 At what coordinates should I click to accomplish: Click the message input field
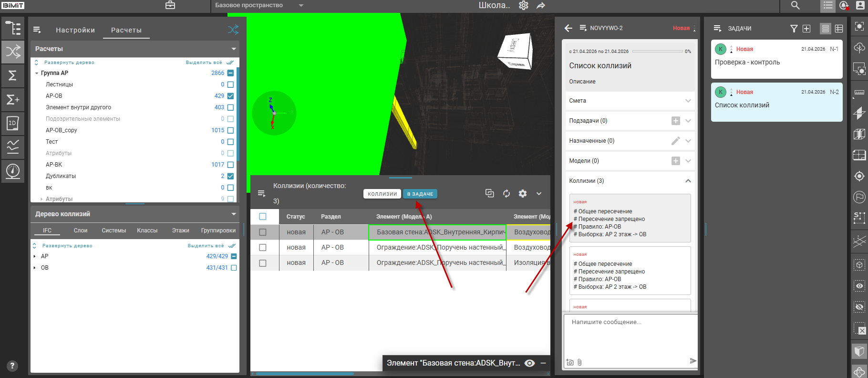tap(630, 334)
